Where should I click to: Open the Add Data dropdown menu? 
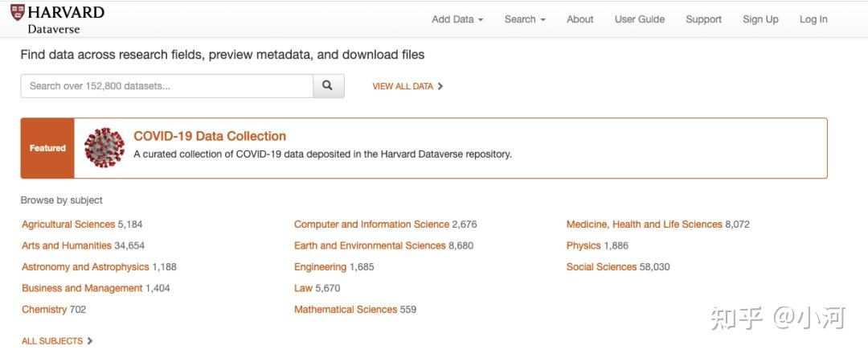point(457,19)
